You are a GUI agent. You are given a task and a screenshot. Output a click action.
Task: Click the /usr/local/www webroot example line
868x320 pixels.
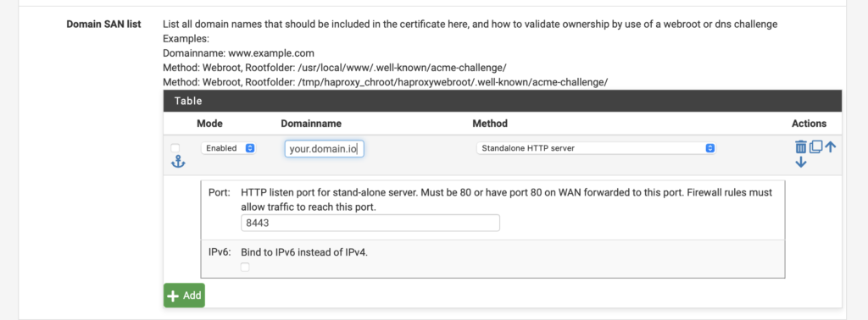tap(335, 68)
